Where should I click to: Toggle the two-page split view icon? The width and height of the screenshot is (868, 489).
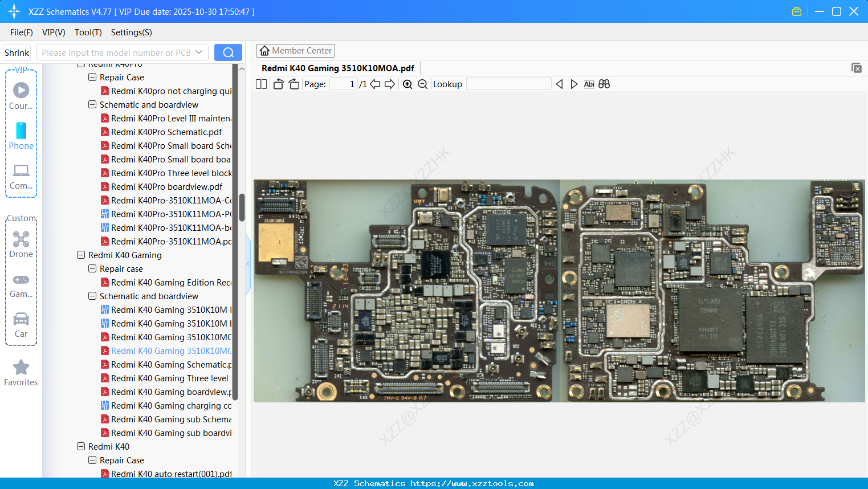pos(261,84)
